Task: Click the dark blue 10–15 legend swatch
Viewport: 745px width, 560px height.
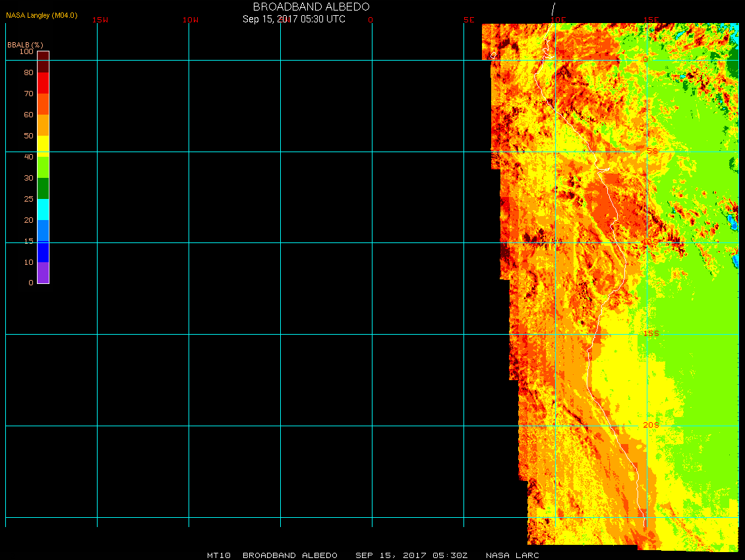Action: click(x=43, y=252)
